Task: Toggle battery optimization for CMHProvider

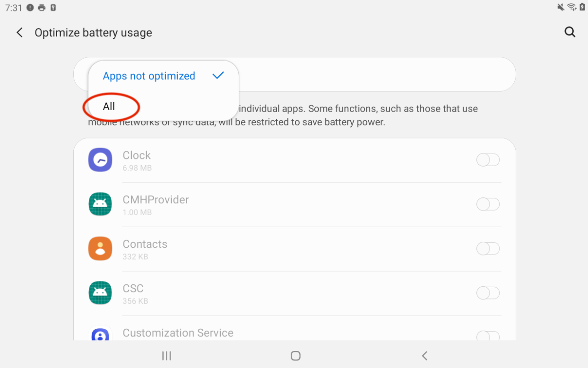Action: pyautogui.click(x=488, y=204)
